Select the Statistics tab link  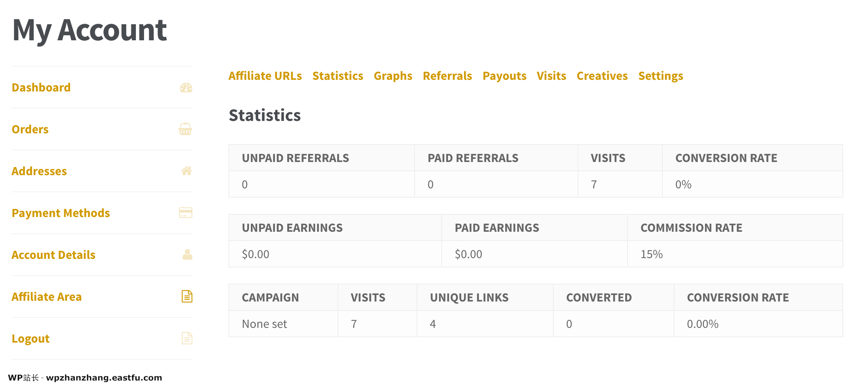pyautogui.click(x=338, y=76)
